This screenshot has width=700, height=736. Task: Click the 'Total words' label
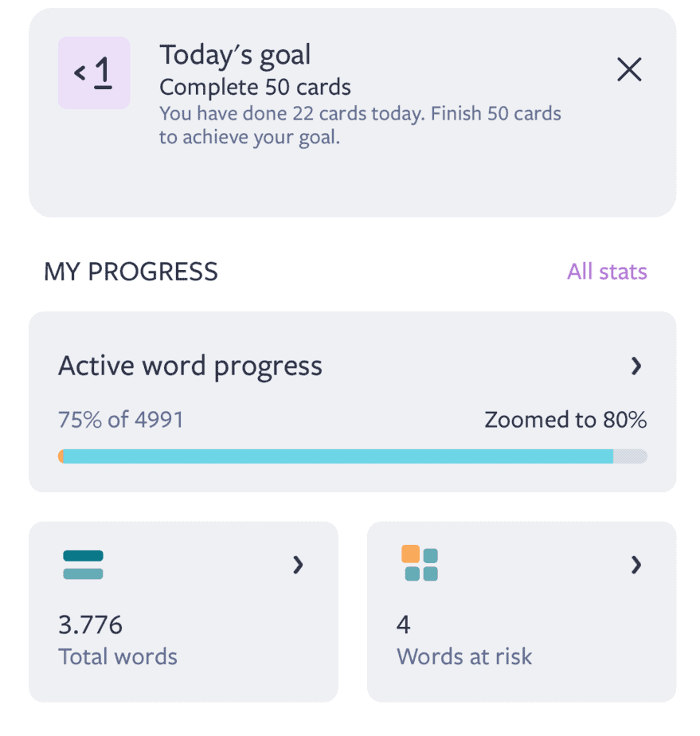coord(118,656)
